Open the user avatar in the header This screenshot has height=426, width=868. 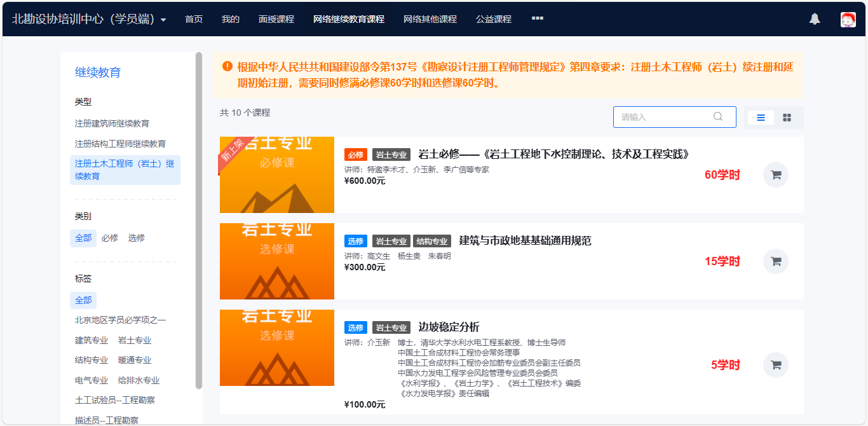(848, 19)
